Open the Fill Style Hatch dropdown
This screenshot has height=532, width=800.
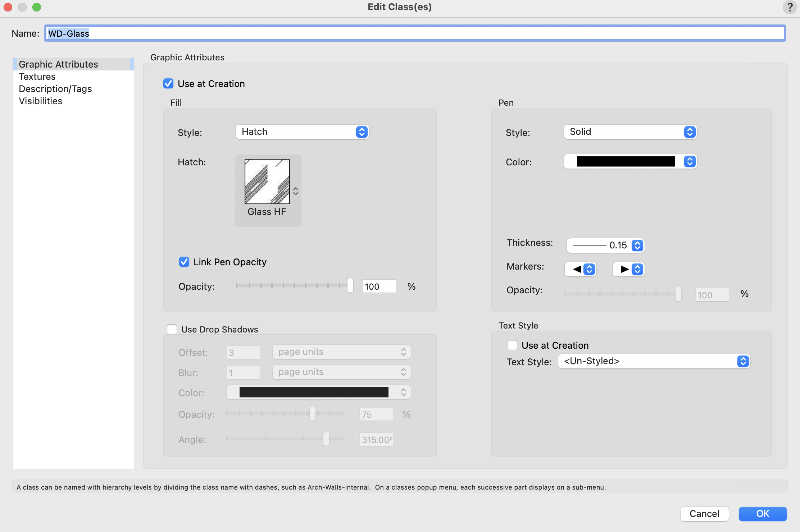pos(302,132)
